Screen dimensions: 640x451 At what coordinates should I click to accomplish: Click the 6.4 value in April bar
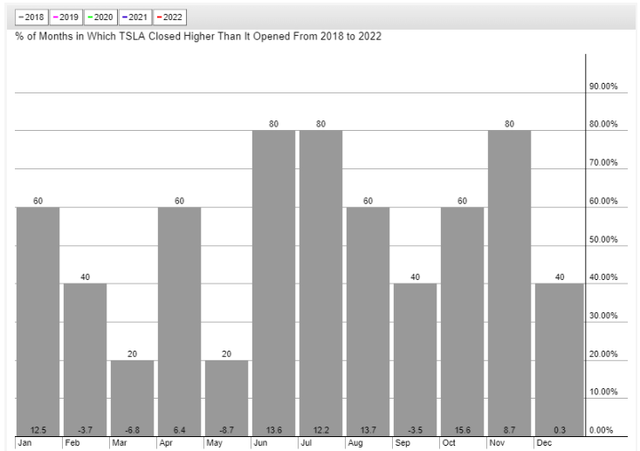pos(180,430)
